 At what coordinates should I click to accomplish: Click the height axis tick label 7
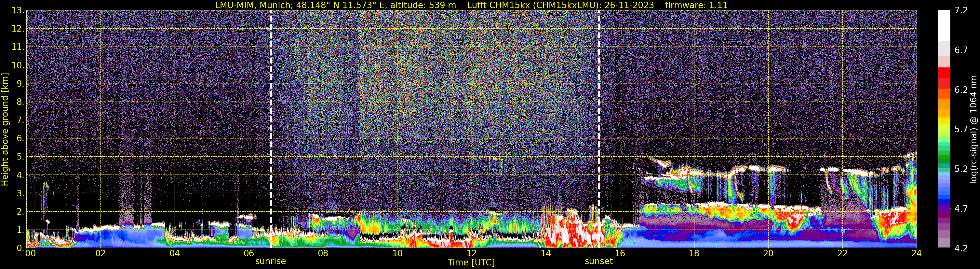[x=20, y=120]
